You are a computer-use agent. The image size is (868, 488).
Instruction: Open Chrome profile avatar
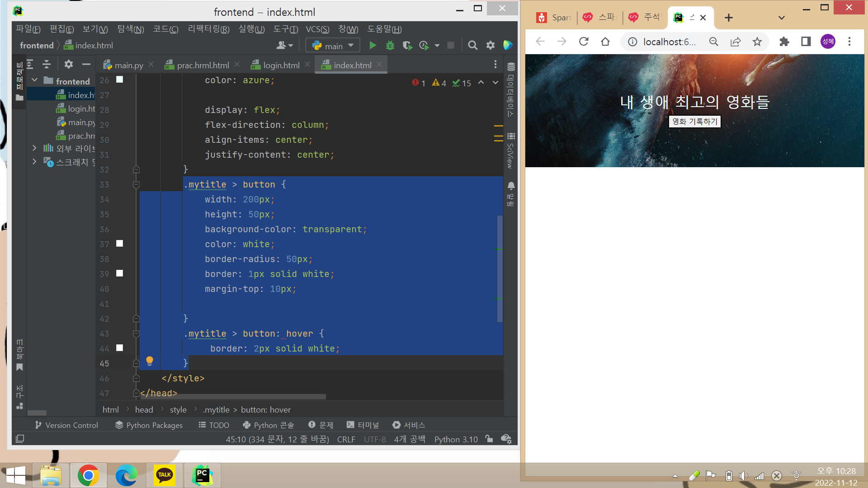828,42
